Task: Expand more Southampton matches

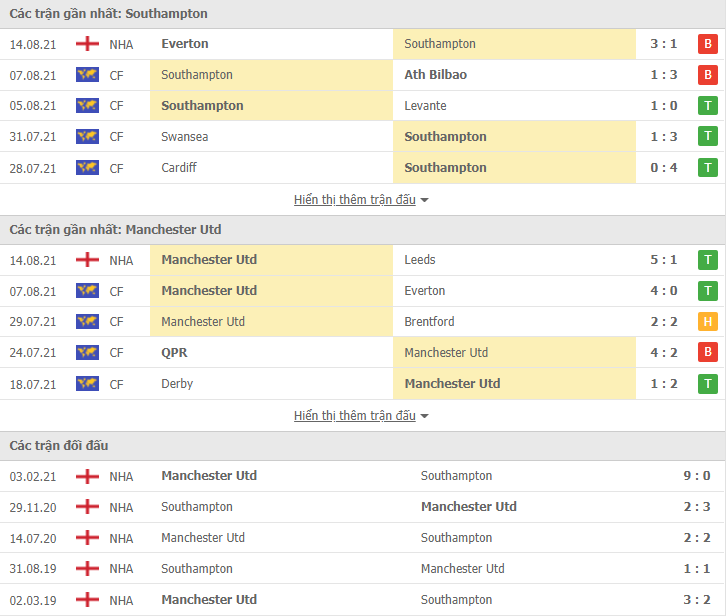Action: 355,200
